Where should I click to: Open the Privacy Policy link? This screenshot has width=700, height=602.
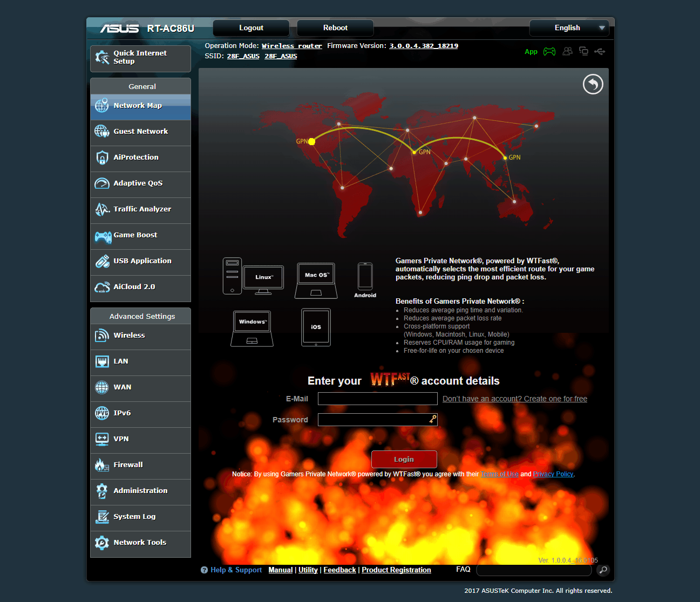pos(553,474)
